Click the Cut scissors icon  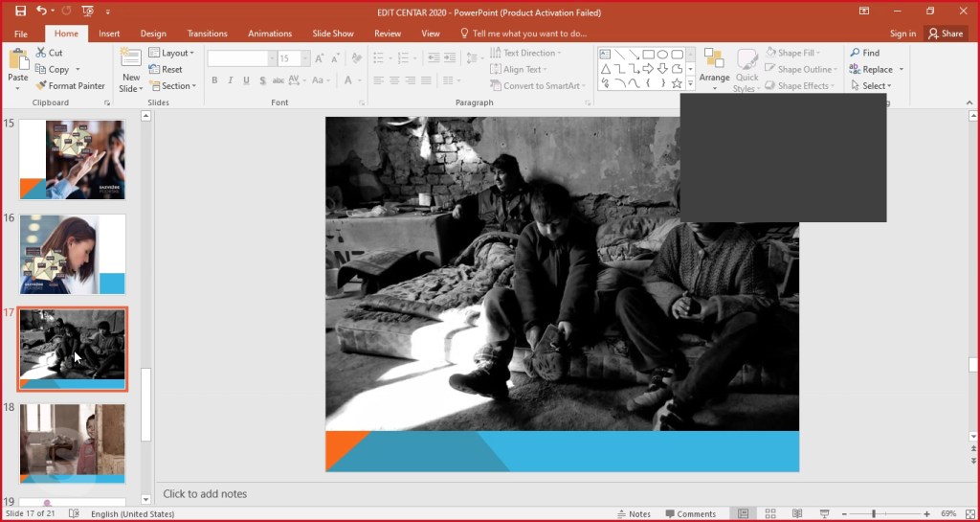pyautogui.click(x=41, y=53)
